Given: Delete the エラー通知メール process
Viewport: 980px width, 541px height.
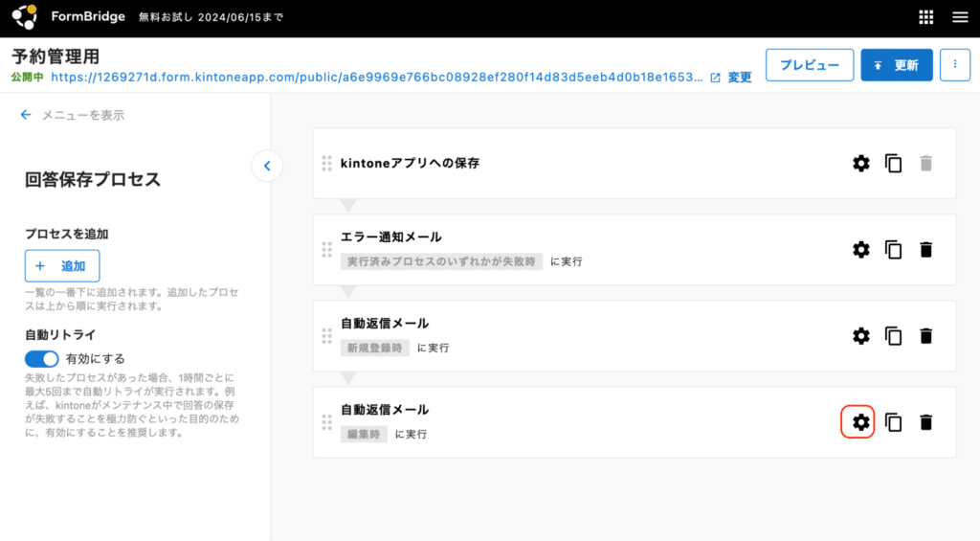Looking at the screenshot, I should tap(926, 250).
